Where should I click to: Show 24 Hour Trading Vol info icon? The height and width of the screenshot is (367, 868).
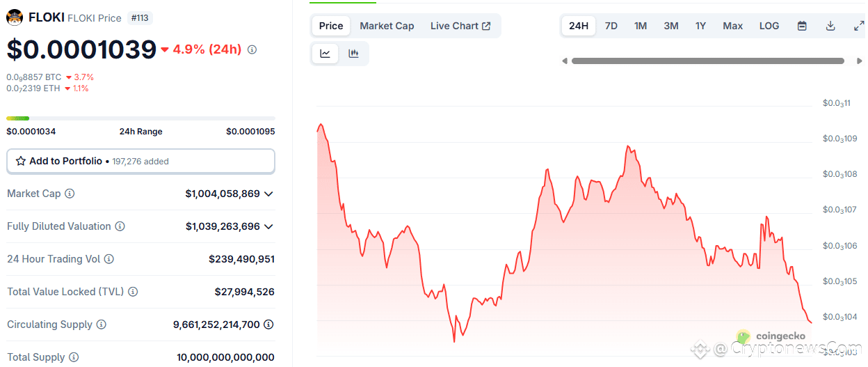(x=108, y=259)
